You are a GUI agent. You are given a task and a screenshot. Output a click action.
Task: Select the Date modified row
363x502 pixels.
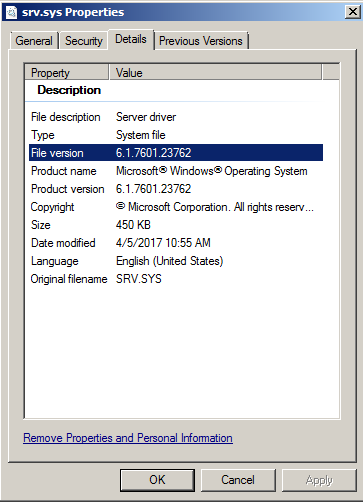tap(176, 243)
